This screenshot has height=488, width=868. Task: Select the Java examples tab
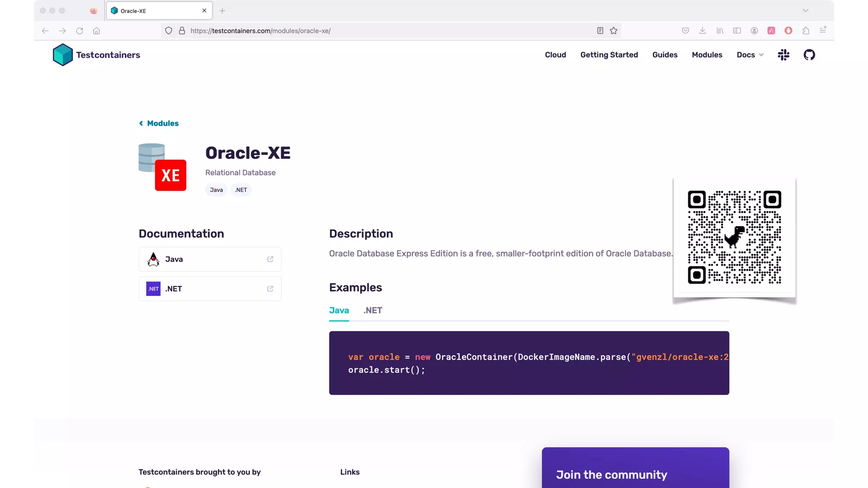[339, 311]
